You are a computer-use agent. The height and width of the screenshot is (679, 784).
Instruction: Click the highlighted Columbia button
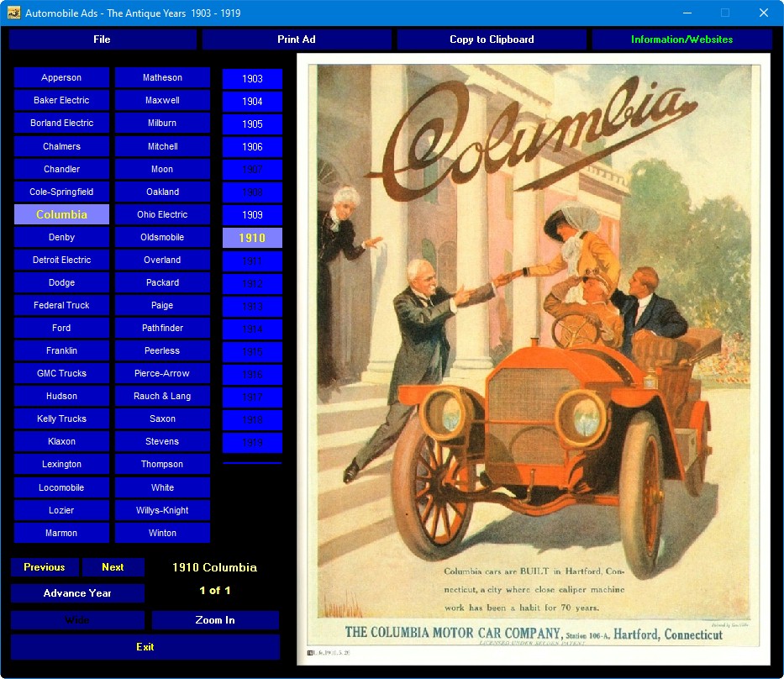click(x=61, y=214)
